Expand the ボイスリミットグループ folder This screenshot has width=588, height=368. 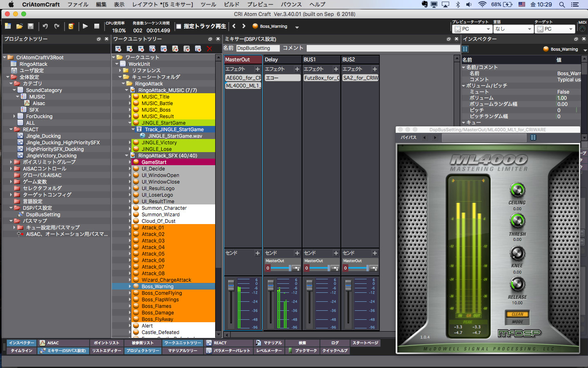[x=11, y=162]
